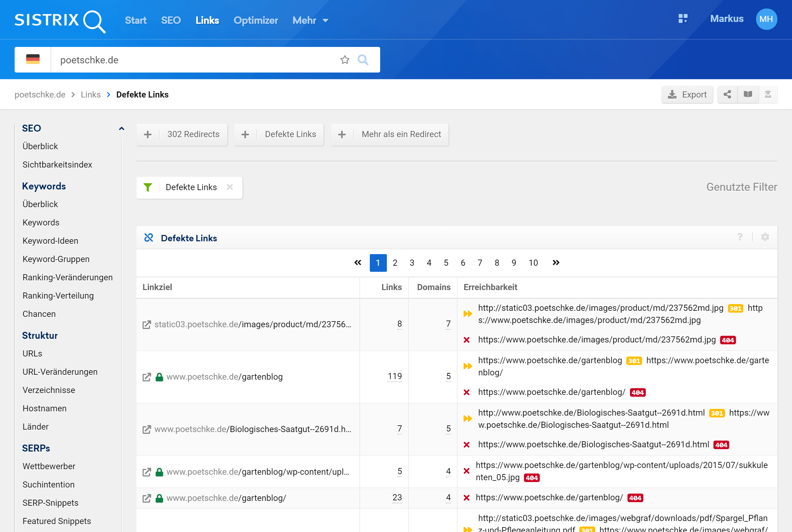This screenshot has height=532, width=792.
Task: Open the apps grid icon beside Markus
Action: (x=683, y=19)
